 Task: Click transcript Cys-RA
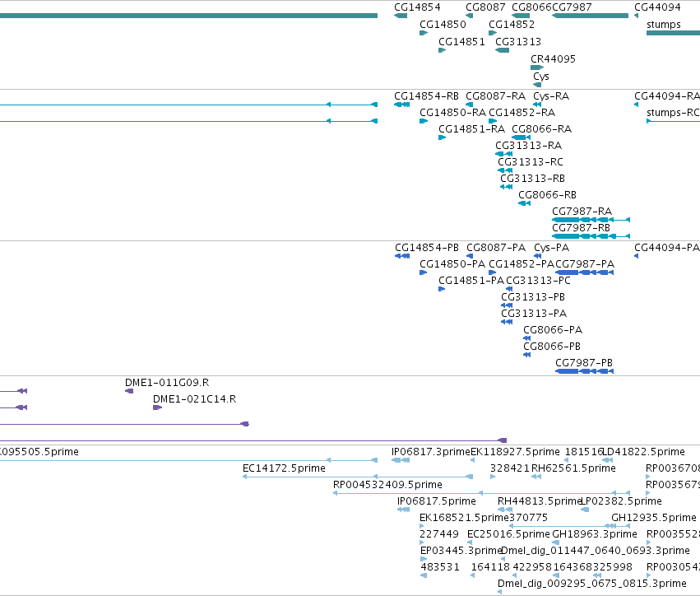point(537,105)
